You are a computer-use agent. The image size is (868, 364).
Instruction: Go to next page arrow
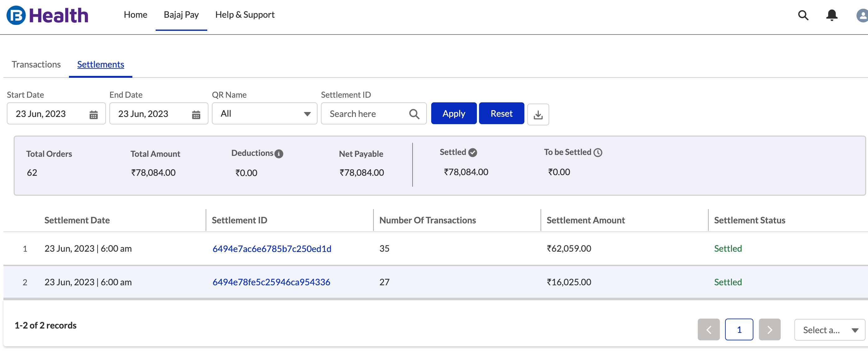(x=769, y=329)
